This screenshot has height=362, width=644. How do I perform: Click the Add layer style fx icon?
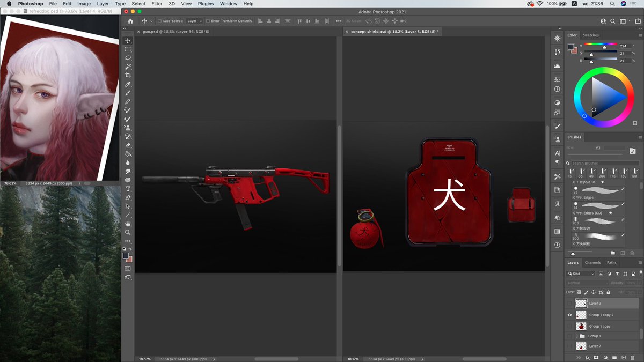point(587,357)
